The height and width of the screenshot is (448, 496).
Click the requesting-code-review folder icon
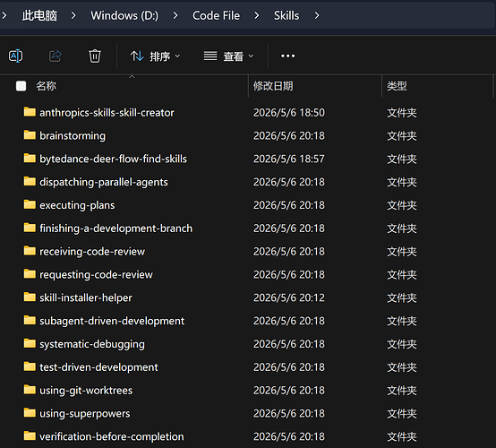pyautogui.click(x=30, y=273)
